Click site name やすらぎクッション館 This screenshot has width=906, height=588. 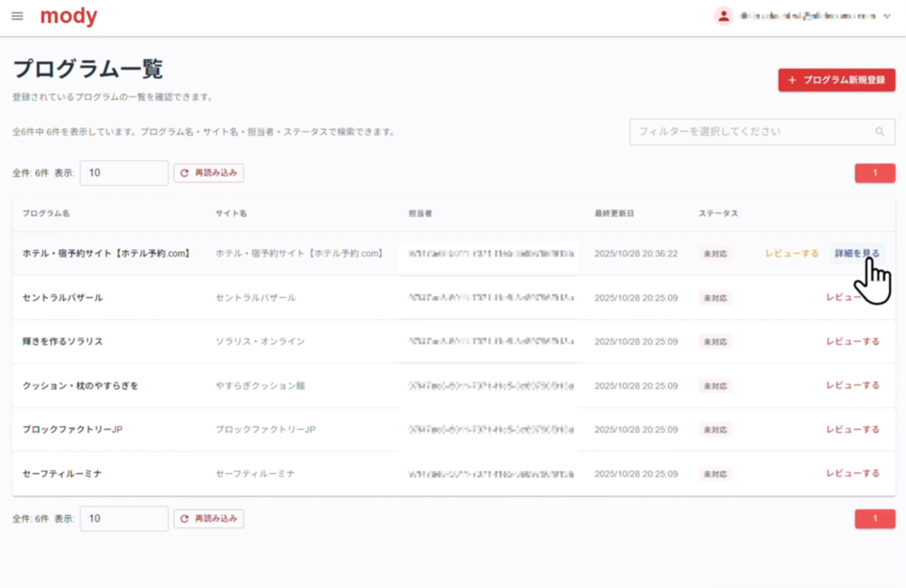click(260, 386)
